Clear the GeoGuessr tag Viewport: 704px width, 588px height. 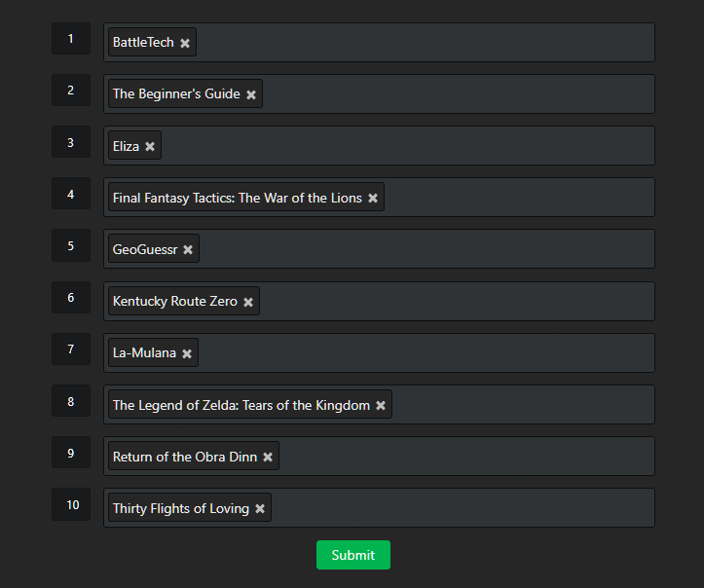[188, 250]
